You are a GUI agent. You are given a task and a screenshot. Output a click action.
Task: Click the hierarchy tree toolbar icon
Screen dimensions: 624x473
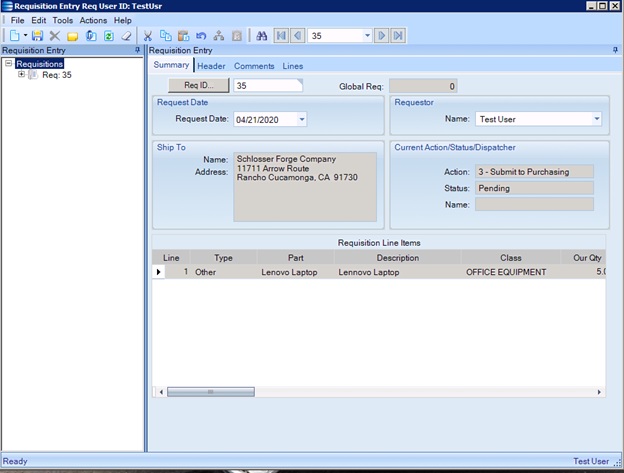[x=218, y=36]
